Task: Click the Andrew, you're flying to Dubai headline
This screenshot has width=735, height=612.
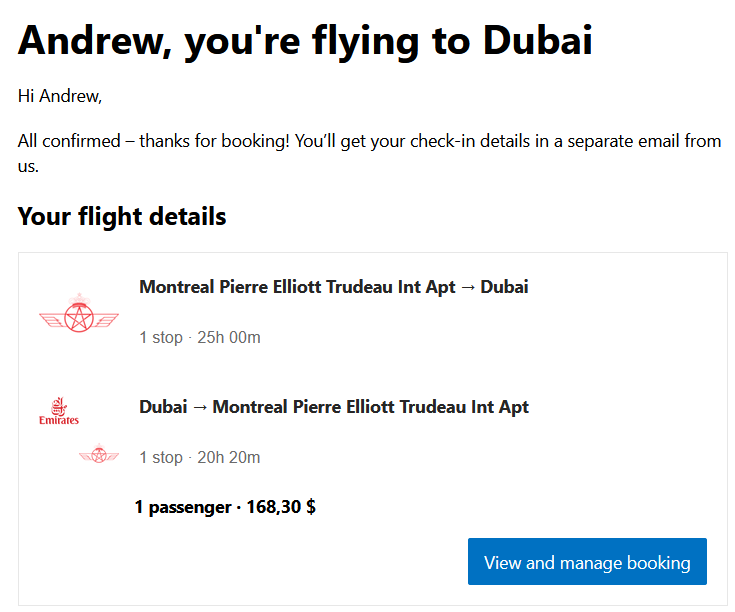Action: tap(305, 41)
